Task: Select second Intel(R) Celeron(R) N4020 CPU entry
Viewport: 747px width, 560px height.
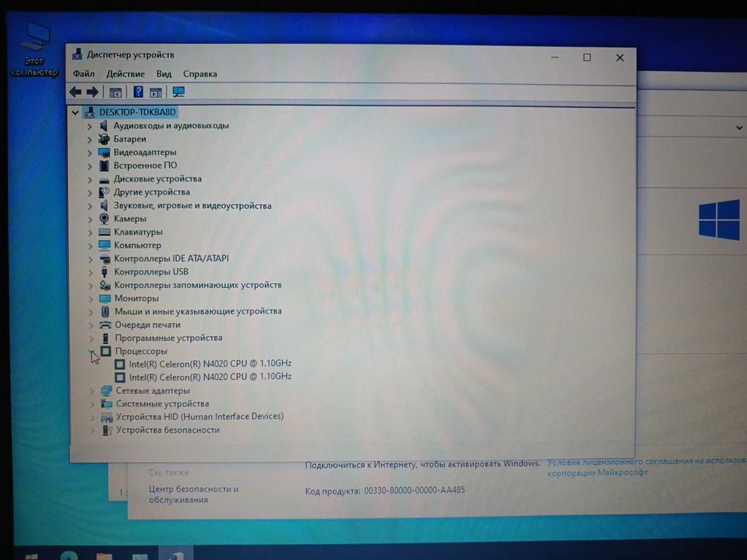Action: pos(210,377)
